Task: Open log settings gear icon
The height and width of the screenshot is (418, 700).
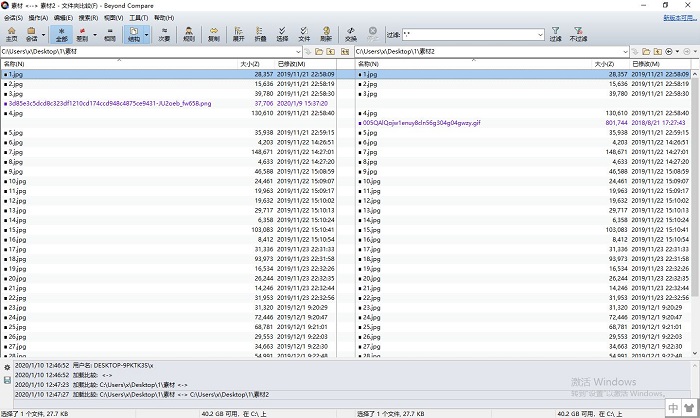Action: click(x=7, y=368)
